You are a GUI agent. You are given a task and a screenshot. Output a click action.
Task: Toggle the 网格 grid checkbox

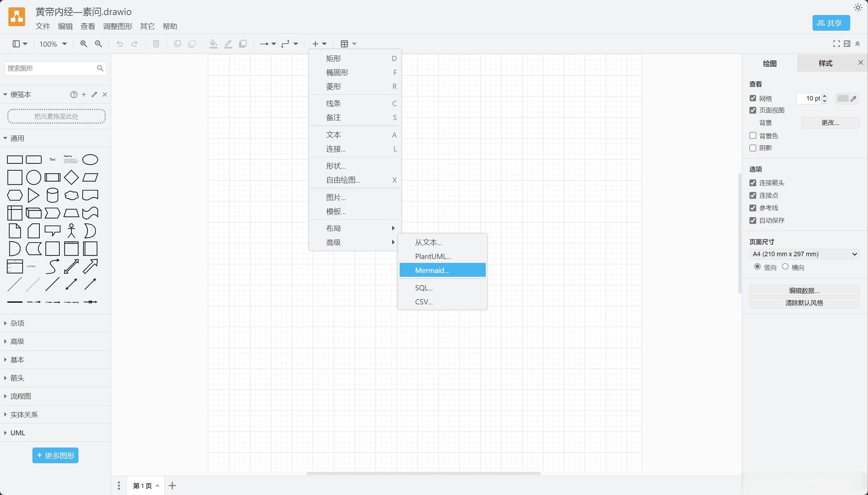pos(753,98)
